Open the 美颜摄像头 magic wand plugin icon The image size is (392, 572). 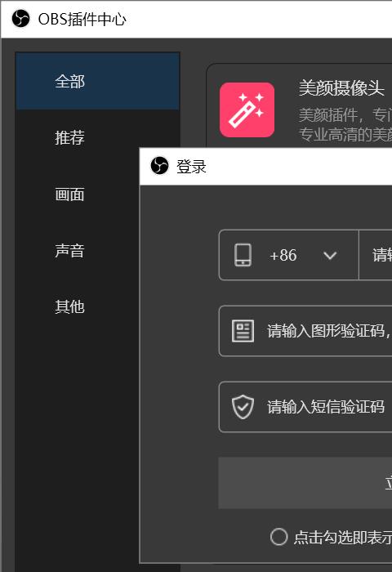247,109
